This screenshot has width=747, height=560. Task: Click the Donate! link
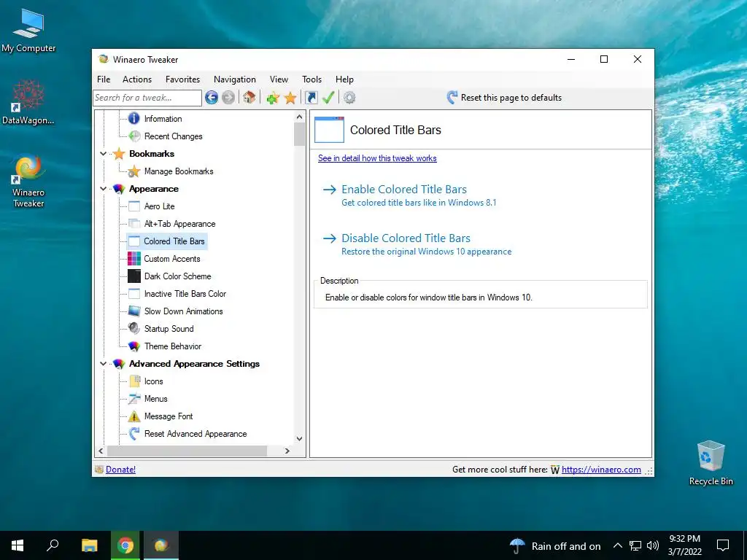point(120,470)
